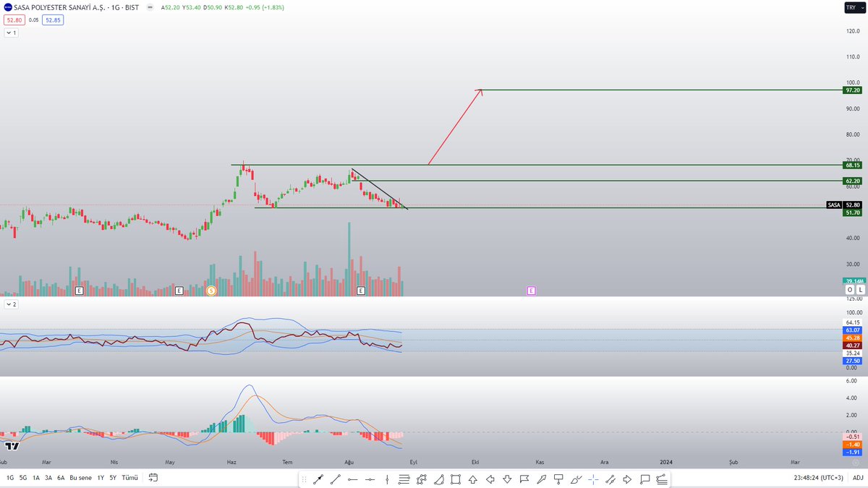Switch time range to 1G
Screen dimensions: 868x488
click(x=10, y=478)
